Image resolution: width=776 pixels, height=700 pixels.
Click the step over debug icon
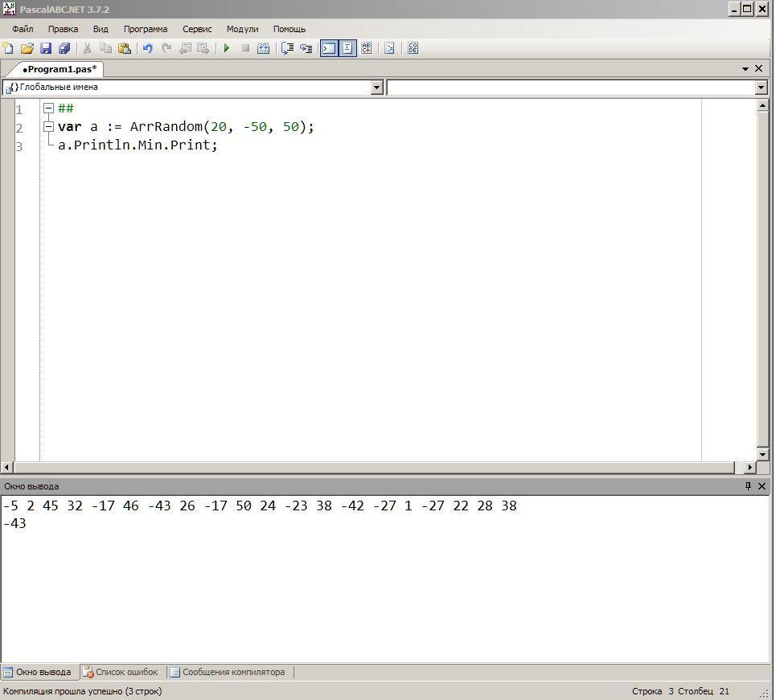pyautogui.click(x=287, y=48)
